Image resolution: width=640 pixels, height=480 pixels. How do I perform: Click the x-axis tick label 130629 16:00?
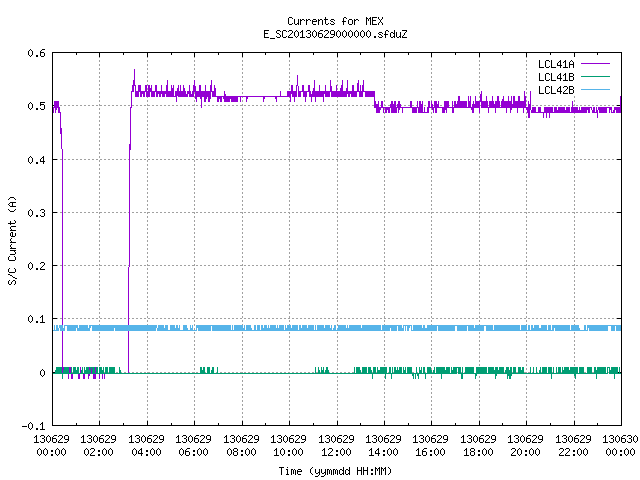(431, 445)
